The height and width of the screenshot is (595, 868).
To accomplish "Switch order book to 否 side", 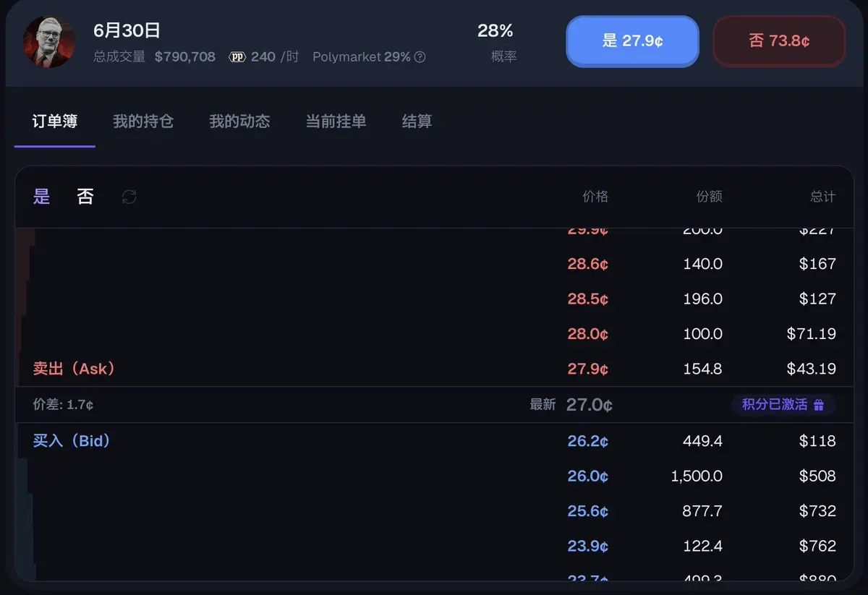I will click(85, 197).
